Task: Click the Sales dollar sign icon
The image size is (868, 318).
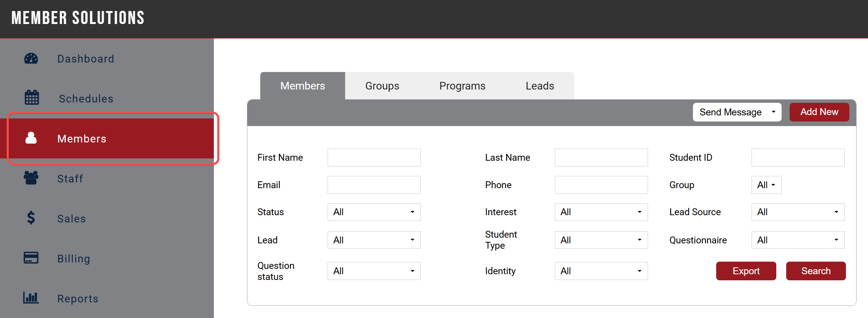Action: click(31, 218)
